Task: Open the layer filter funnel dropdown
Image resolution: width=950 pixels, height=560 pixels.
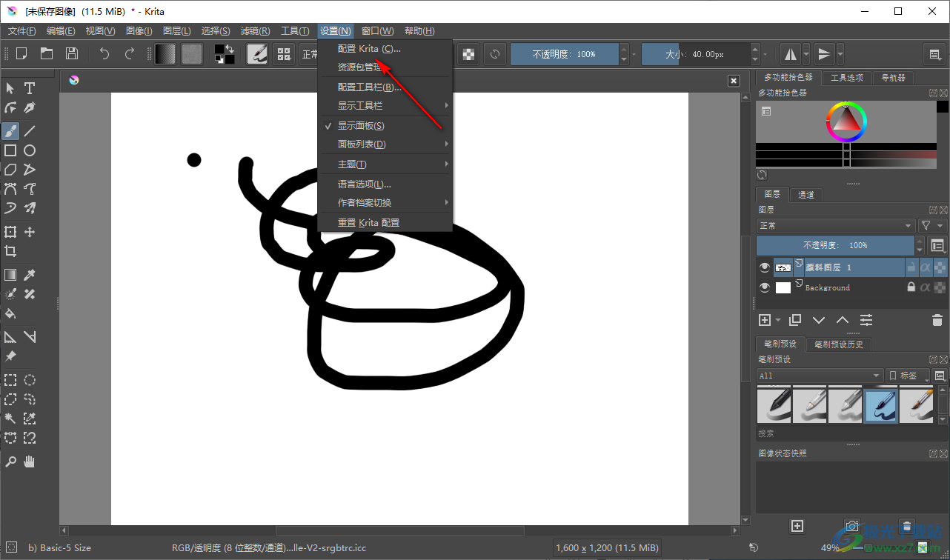Action: click(933, 226)
